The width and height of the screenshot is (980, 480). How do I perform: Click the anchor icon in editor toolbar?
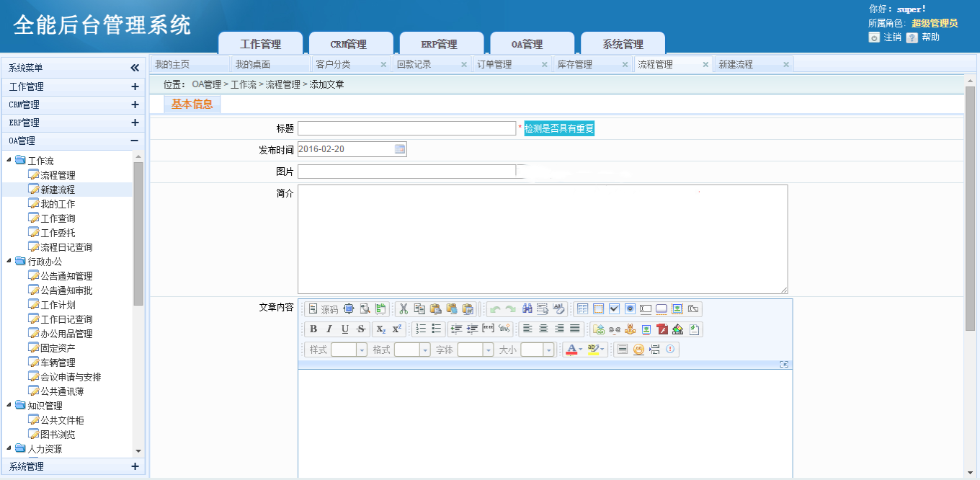pyautogui.click(x=630, y=329)
